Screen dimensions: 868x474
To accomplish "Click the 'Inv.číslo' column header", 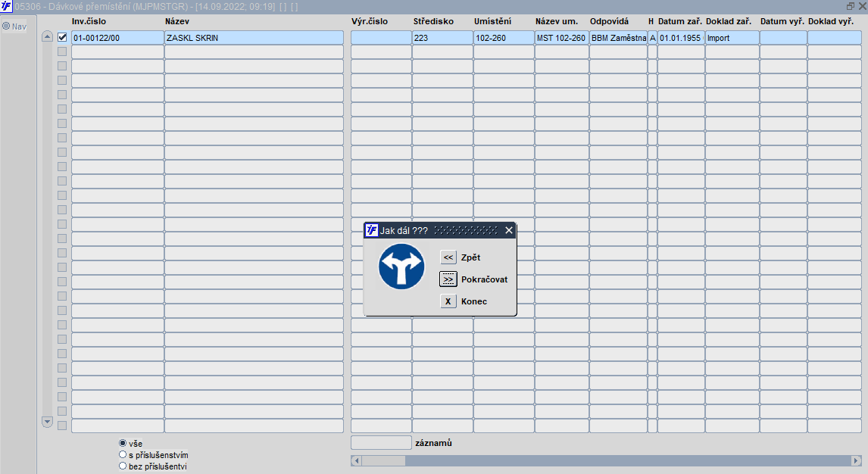I will pyautogui.click(x=89, y=21).
